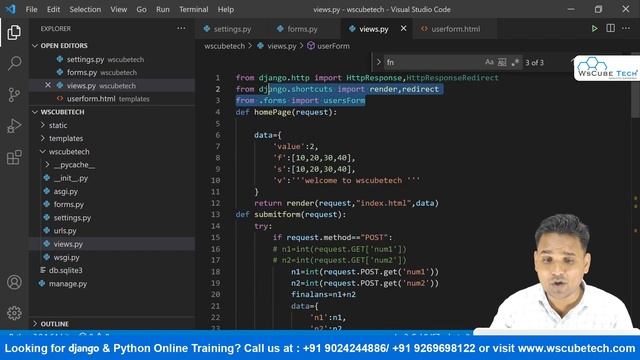Expand the Outline section
The image size is (640, 360).
(x=54, y=324)
